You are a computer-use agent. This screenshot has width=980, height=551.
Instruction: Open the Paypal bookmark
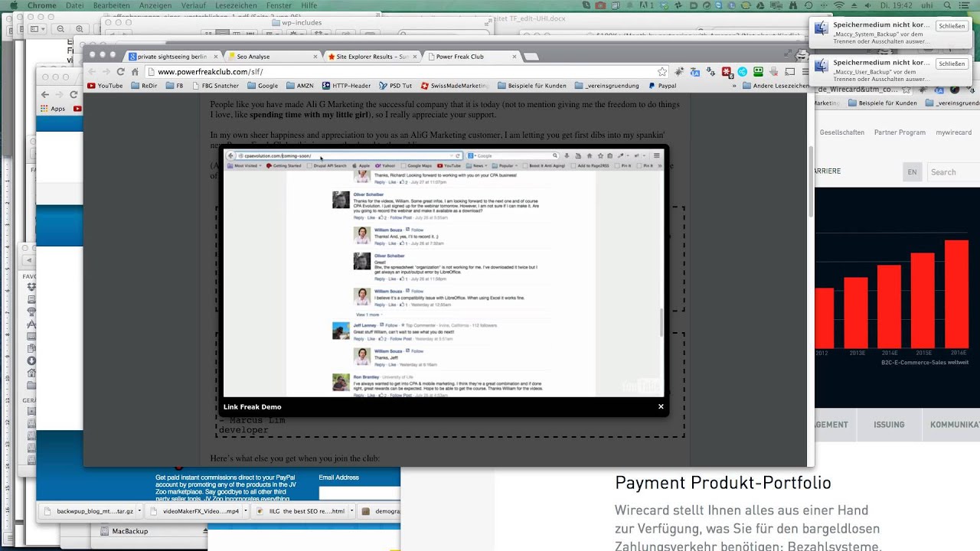pyautogui.click(x=661, y=86)
